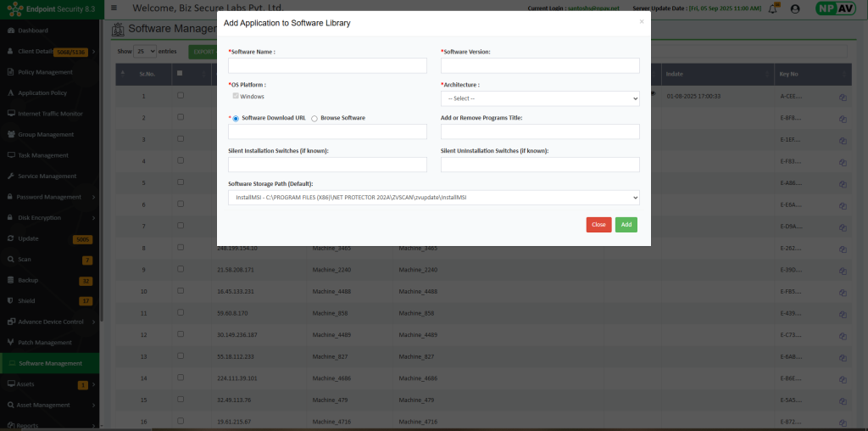The width and height of the screenshot is (868, 431).
Task: Open the Architecture dropdown
Action: tap(540, 98)
